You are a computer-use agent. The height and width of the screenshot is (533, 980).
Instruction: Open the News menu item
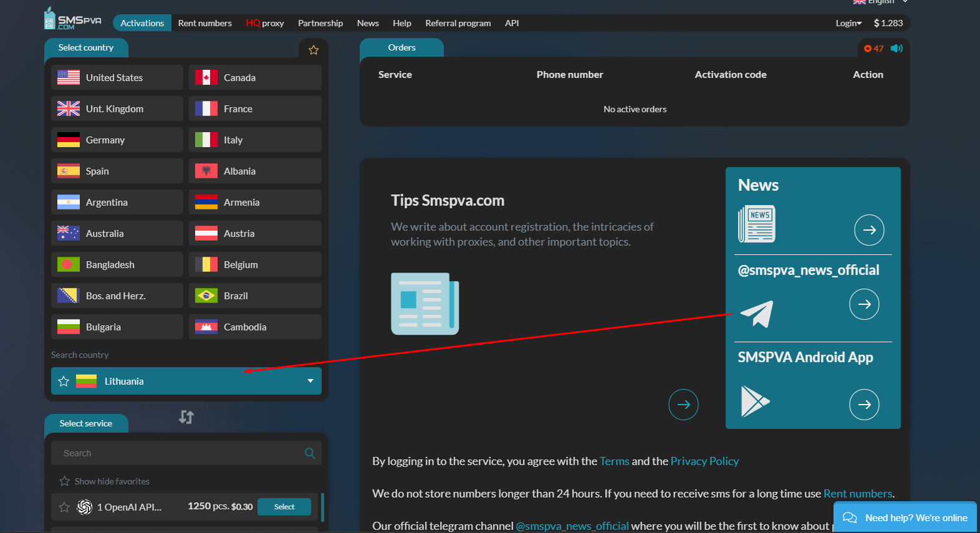[368, 23]
